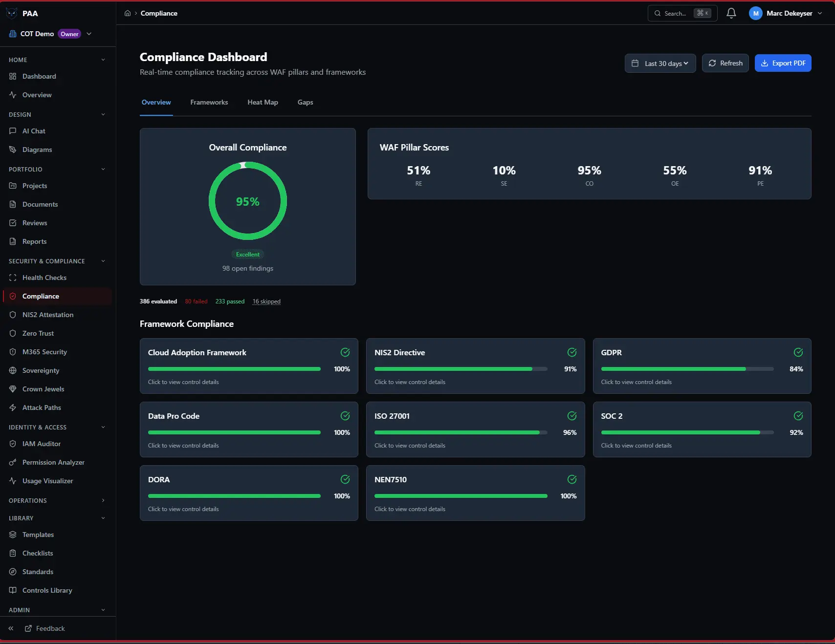Open Standards page

click(57, 572)
